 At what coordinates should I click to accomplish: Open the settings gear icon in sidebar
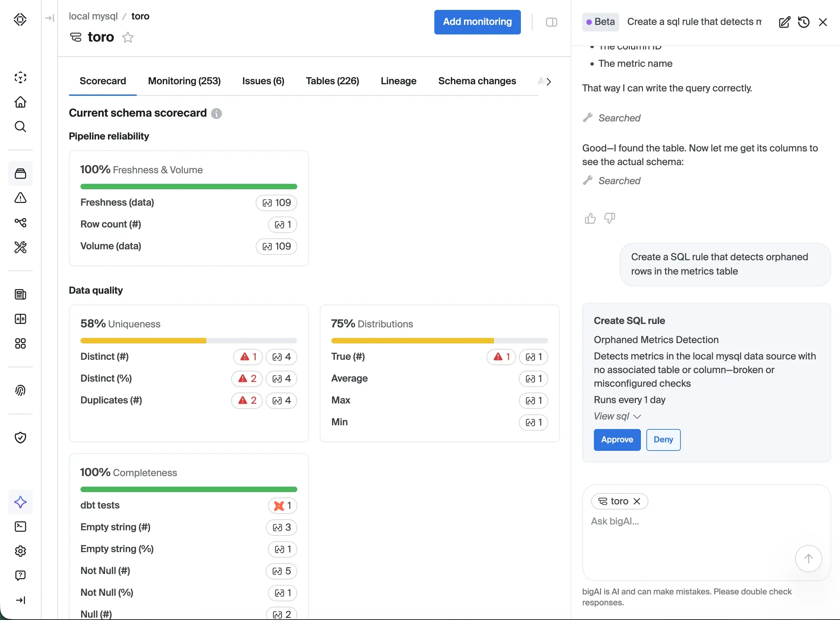click(x=20, y=551)
